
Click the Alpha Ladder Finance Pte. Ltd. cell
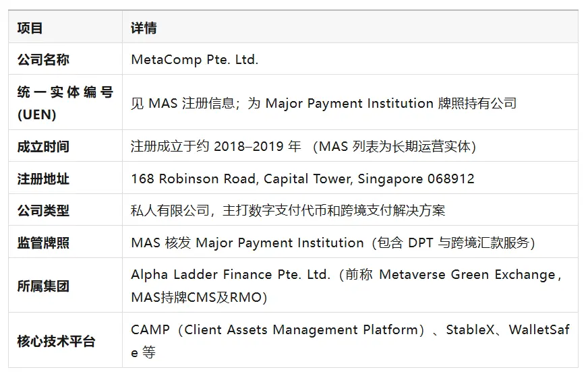pyautogui.click(x=350, y=286)
